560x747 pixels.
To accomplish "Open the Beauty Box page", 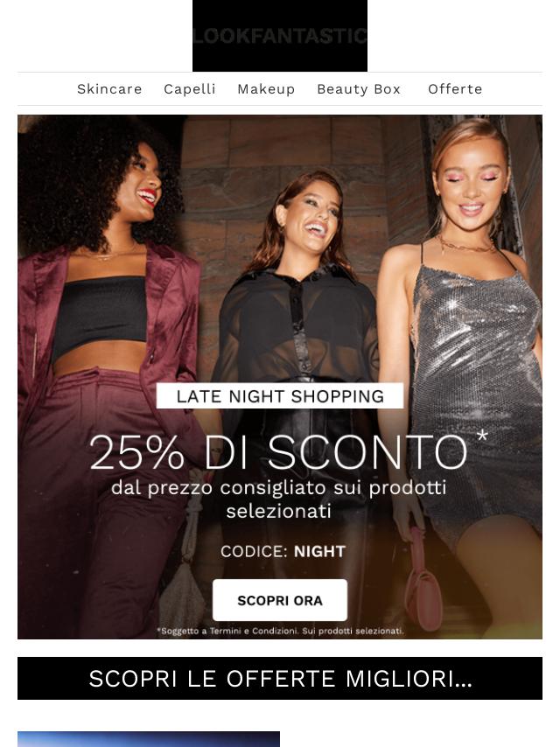I will [359, 89].
